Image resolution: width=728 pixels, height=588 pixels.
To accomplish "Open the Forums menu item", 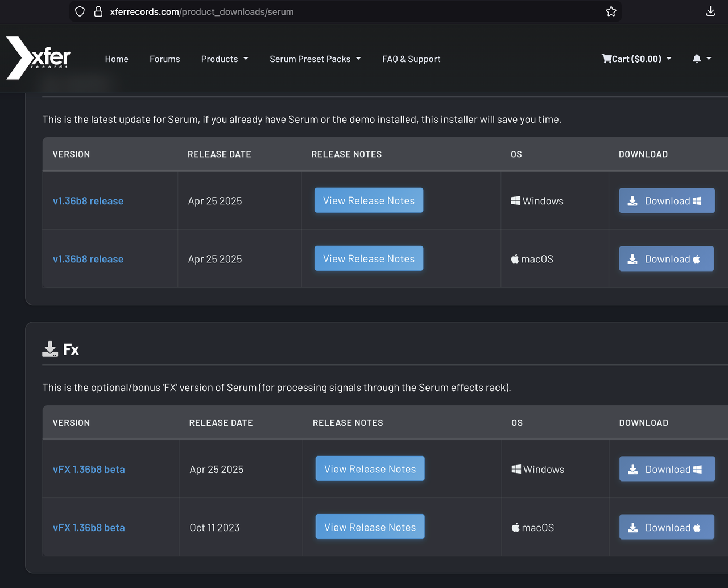I will [165, 59].
